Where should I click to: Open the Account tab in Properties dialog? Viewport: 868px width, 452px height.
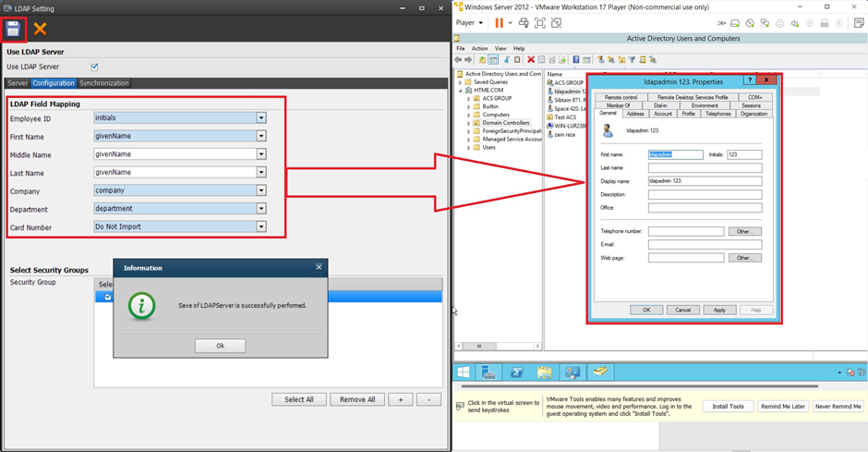coord(662,114)
